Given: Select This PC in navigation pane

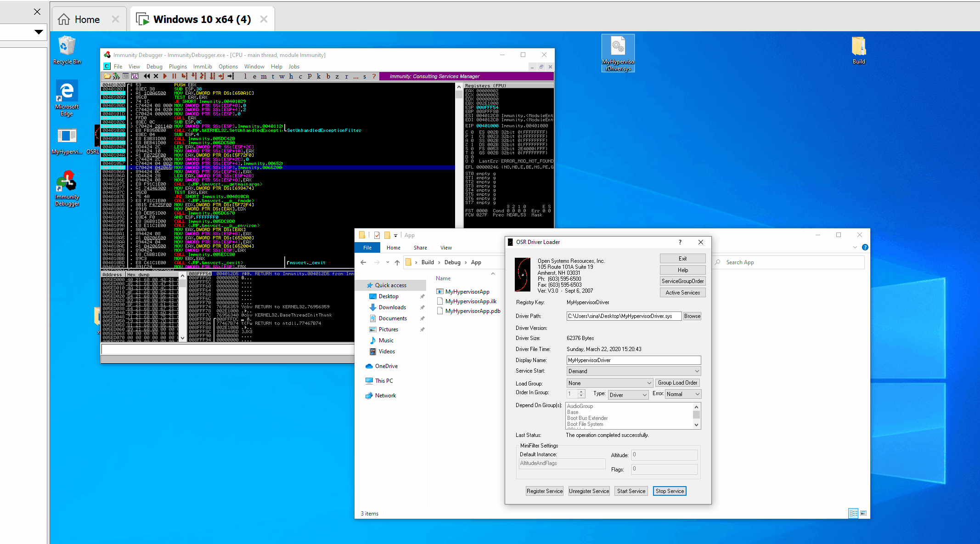Looking at the screenshot, I should click(379, 381).
